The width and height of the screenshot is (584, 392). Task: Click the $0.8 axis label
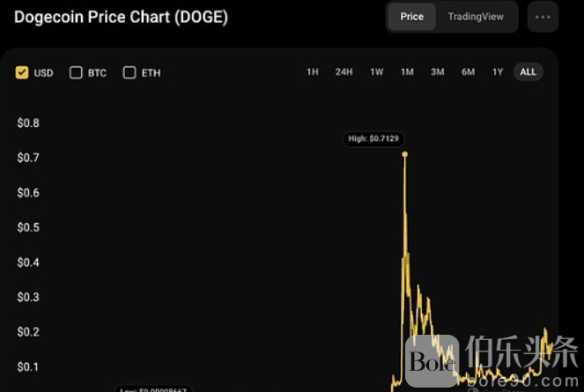click(28, 123)
